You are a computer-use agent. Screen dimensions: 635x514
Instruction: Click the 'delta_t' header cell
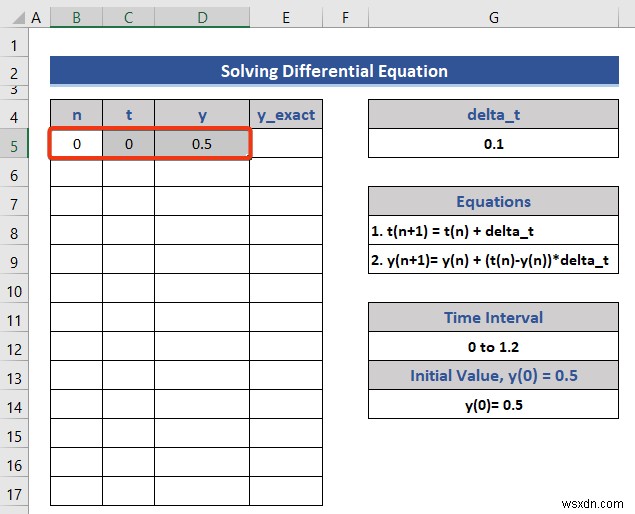[x=494, y=114]
